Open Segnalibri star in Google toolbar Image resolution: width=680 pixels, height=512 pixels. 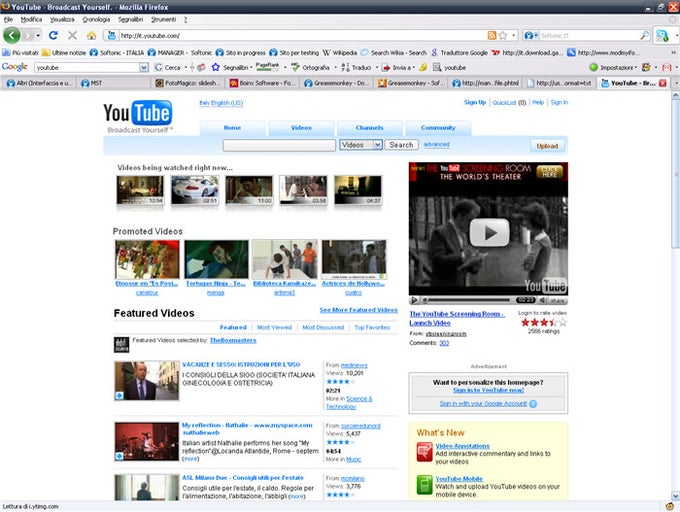tap(230, 68)
